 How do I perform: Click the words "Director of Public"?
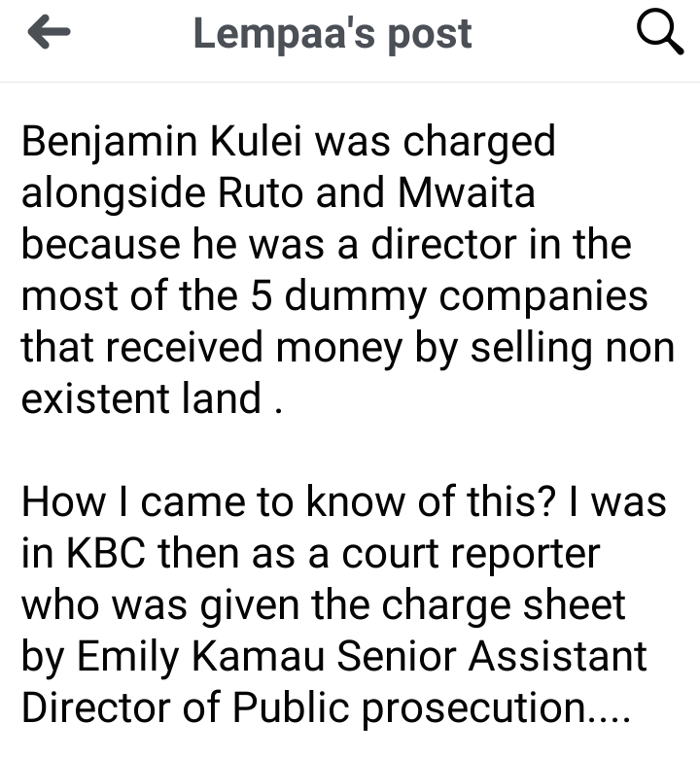(186, 707)
